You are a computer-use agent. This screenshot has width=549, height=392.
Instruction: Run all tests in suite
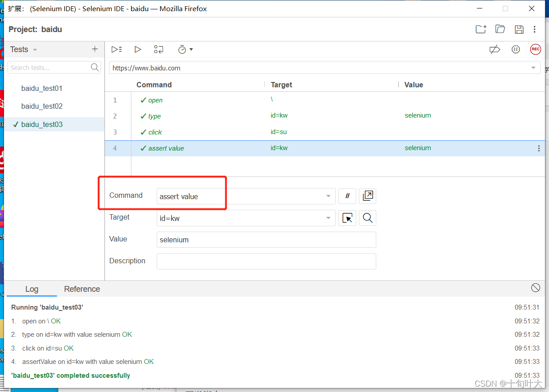click(117, 49)
